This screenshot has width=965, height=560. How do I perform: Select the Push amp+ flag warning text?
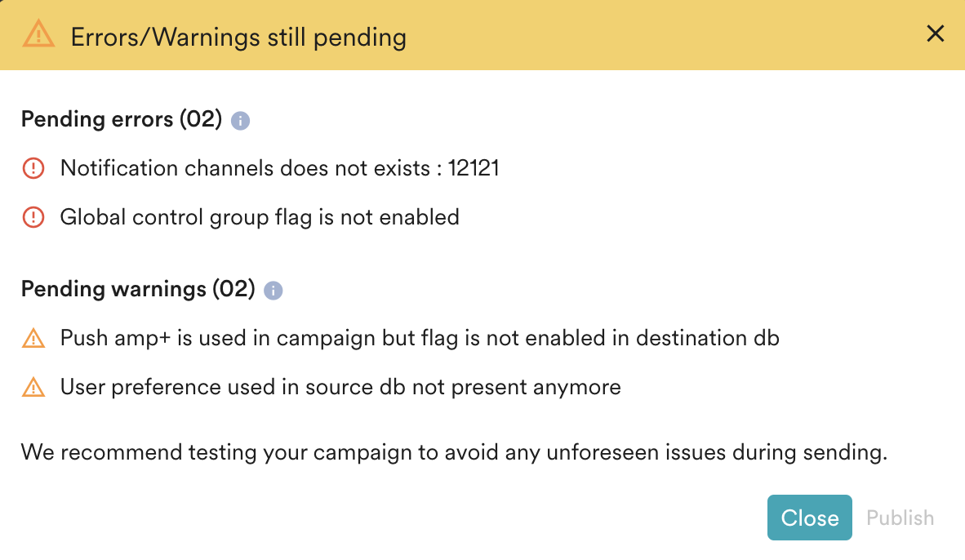(x=420, y=338)
